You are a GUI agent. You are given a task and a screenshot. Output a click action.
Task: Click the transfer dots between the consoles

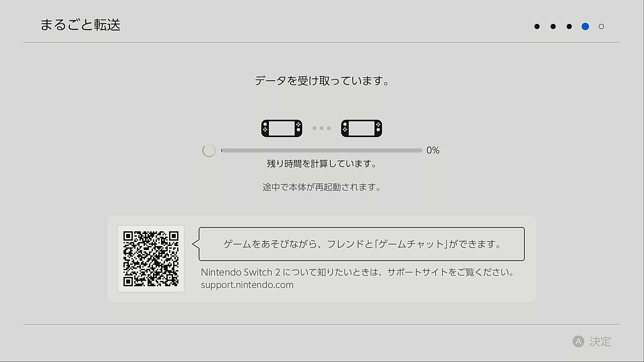point(322,128)
